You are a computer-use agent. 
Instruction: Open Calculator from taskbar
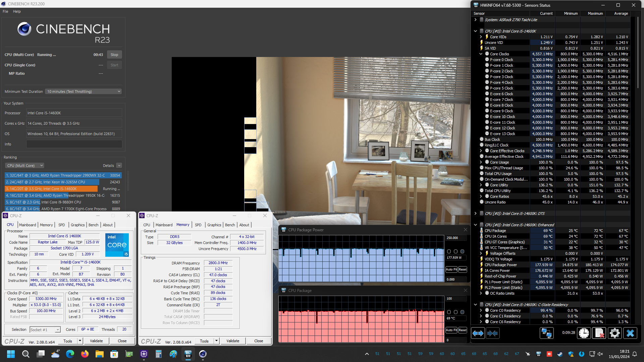pyautogui.click(x=158, y=354)
